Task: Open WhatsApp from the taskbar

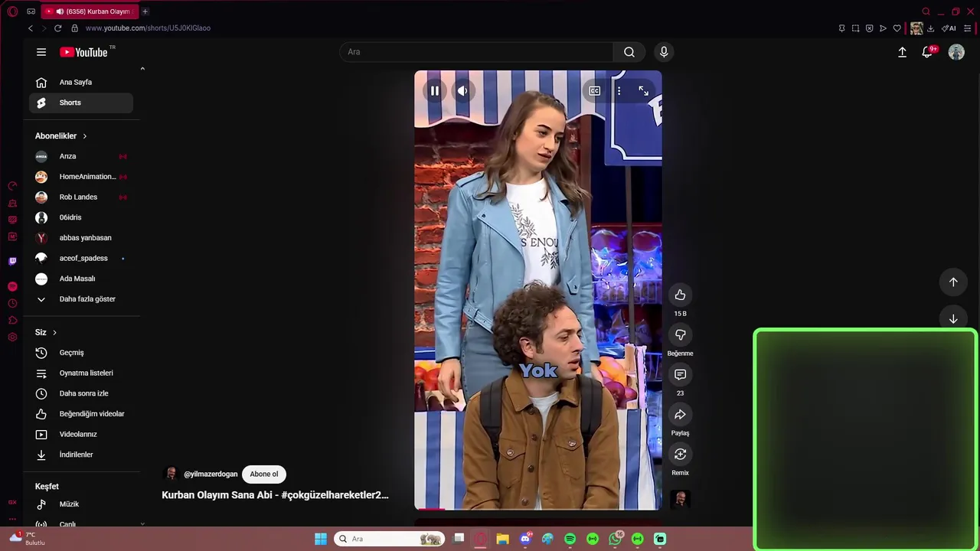Action: pyautogui.click(x=616, y=539)
